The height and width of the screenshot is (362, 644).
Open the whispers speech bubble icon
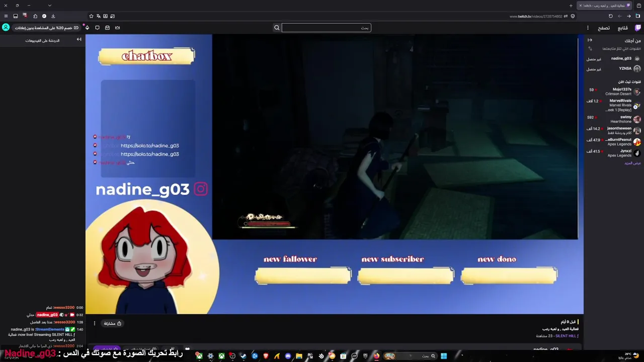(97, 28)
